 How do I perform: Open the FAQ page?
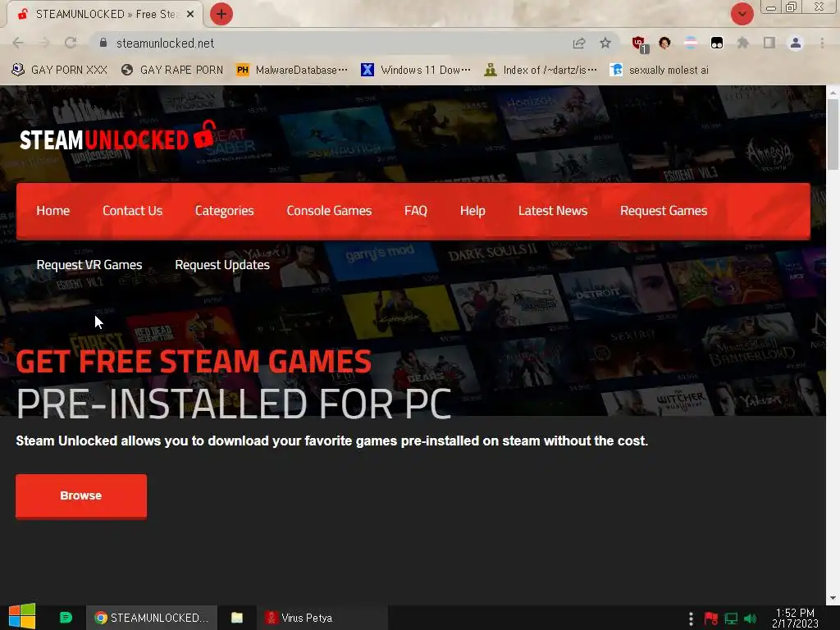(x=416, y=211)
